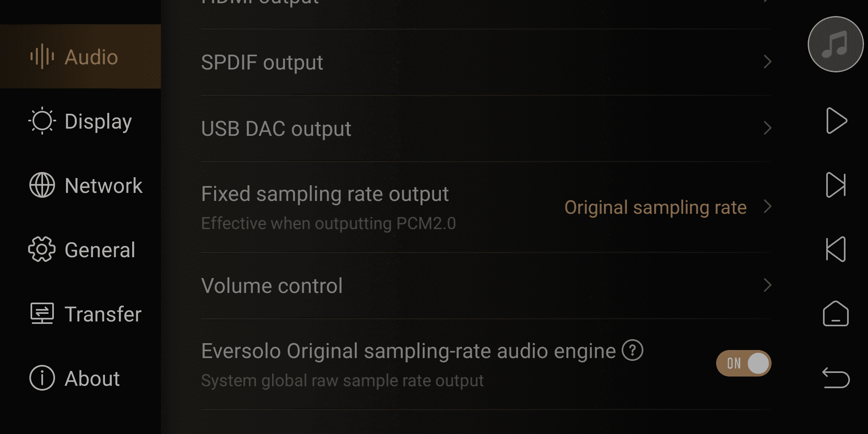The height and width of the screenshot is (434, 868).
Task: Open the now-playing music note icon
Action: pyautogui.click(x=835, y=44)
